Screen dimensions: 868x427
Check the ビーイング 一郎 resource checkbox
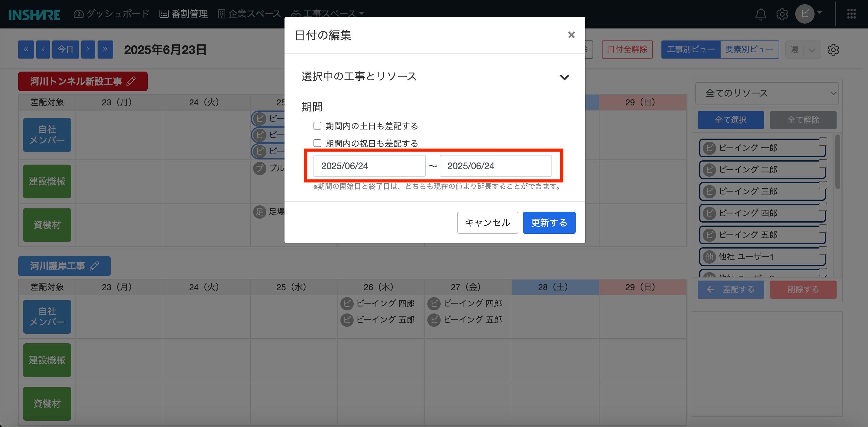click(822, 142)
